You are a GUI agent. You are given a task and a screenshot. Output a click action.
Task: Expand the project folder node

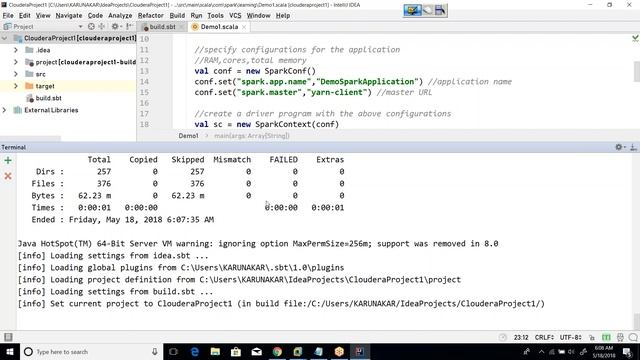pyautogui.click(x=16, y=62)
